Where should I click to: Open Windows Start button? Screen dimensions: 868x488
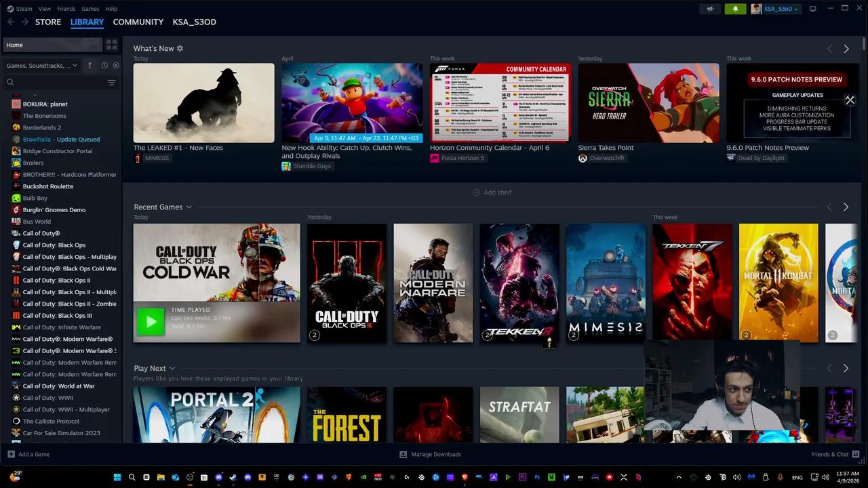click(x=117, y=477)
